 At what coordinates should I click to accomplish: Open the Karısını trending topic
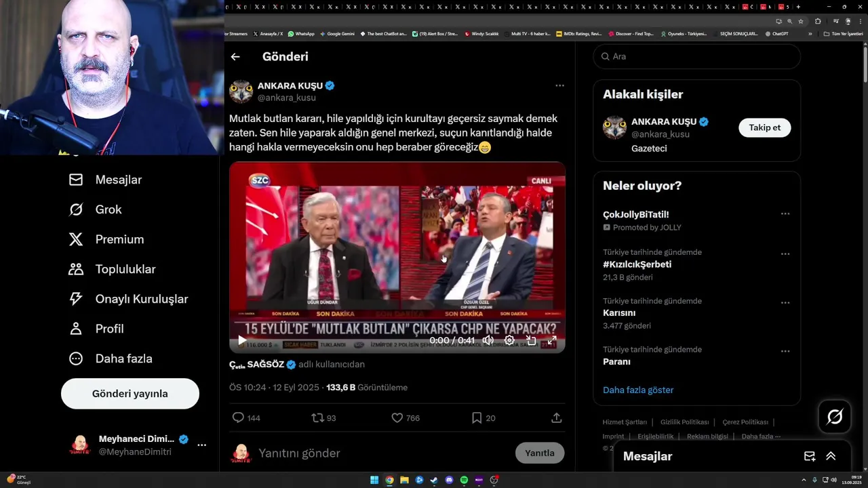pyautogui.click(x=619, y=313)
